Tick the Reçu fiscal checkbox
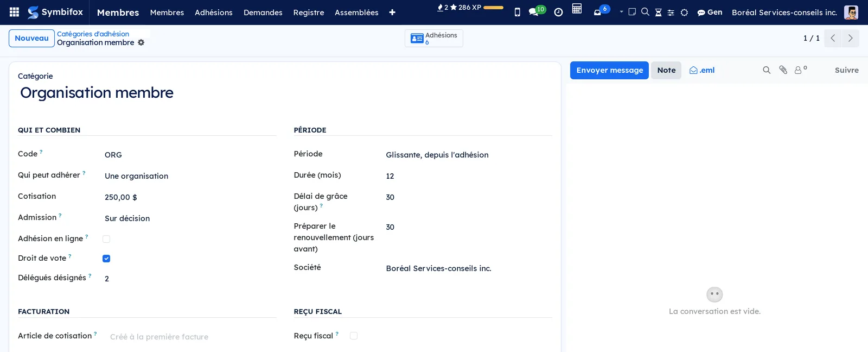Image resolution: width=868 pixels, height=352 pixels. point(354,336)
